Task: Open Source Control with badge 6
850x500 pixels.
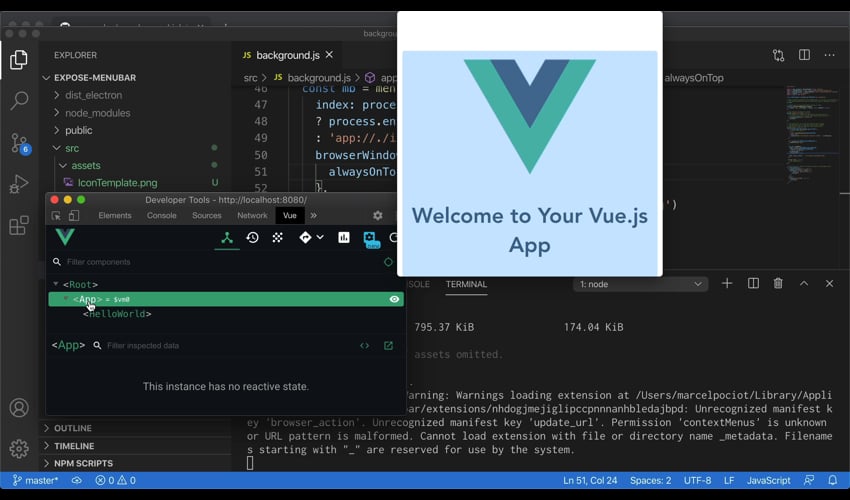Action: click(20, 143)
